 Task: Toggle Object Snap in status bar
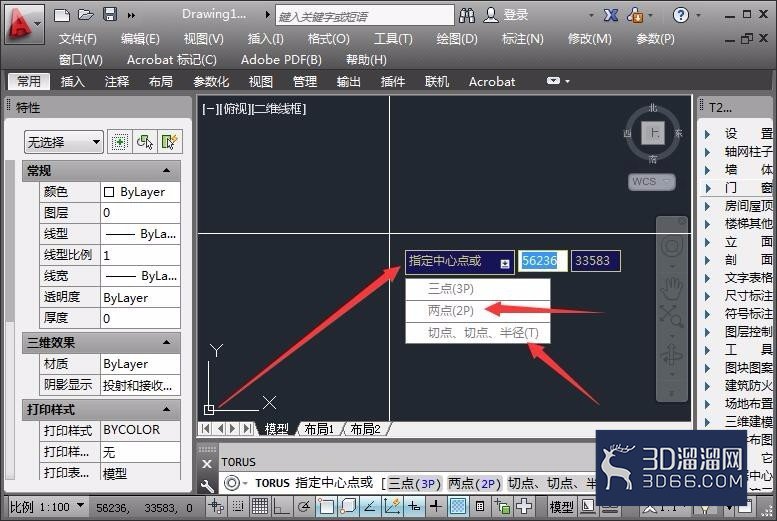[326, 507]
